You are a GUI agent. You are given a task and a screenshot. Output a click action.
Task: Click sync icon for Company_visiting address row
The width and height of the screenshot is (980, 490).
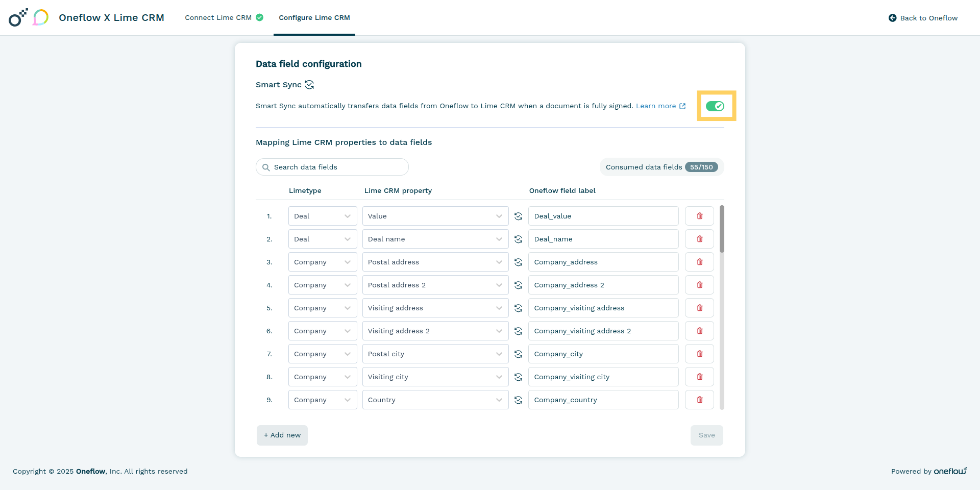pos(518,308)
